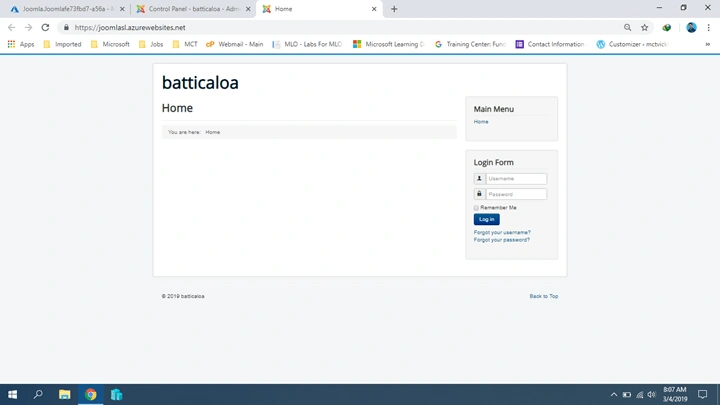Viewport: 720px width, 405px height.
Task: View site security lock info
Action: 66,28
